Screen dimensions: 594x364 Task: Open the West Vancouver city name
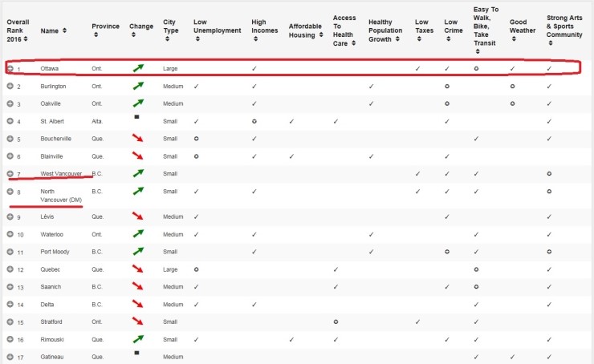[x=61, y=173]
